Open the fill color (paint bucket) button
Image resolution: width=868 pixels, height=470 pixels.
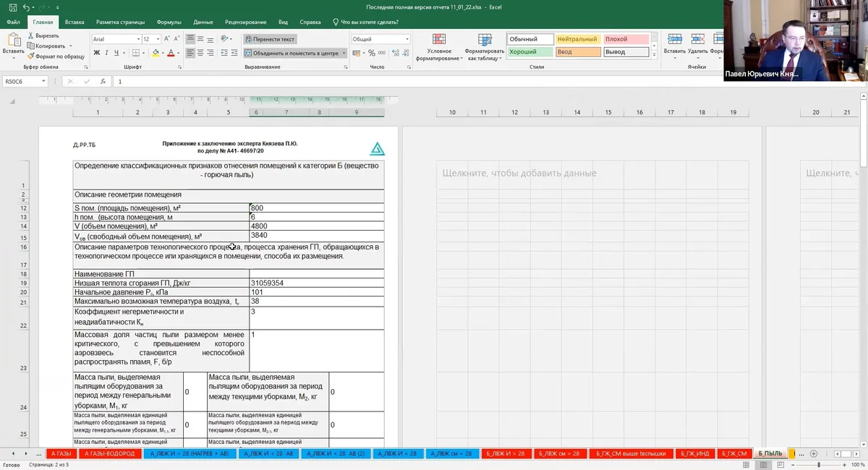(x=155, y=53)
